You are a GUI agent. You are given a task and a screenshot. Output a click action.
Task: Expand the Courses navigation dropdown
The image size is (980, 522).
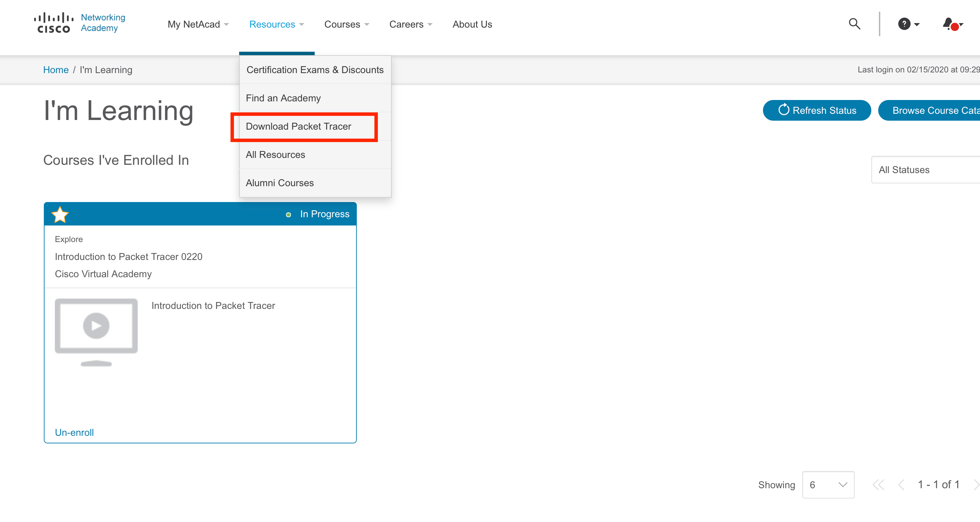pyautogui.click(x=346, y=24)
